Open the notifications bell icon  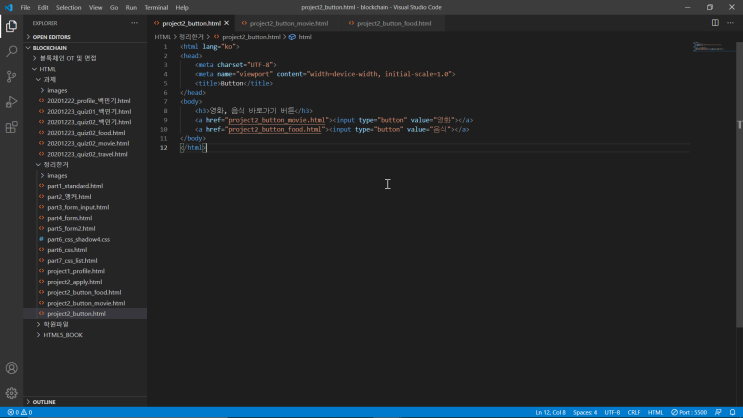click(732, 412)
